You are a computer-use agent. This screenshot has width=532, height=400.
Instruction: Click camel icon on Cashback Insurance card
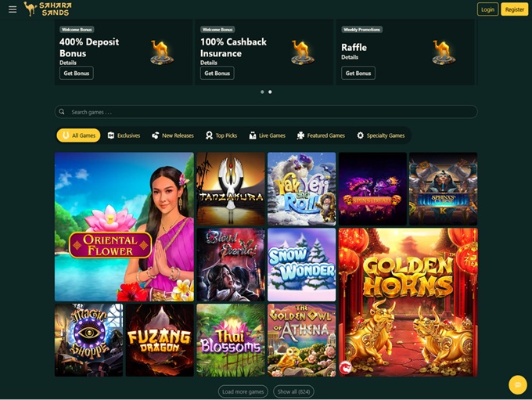tap(303, 52)
